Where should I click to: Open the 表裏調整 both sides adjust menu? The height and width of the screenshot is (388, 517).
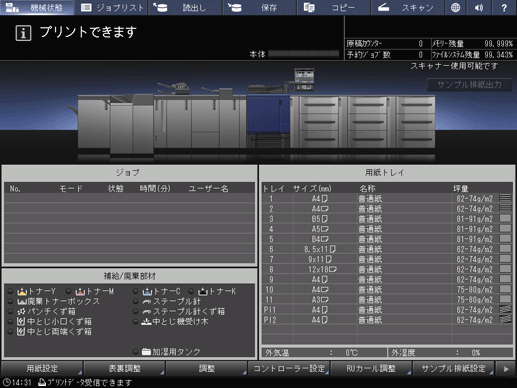124,368
